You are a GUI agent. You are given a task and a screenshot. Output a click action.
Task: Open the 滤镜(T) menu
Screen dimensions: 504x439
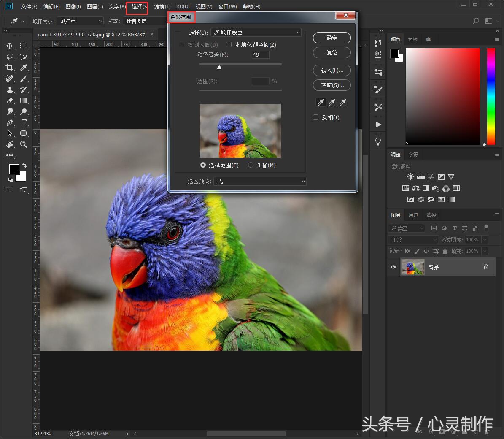pyautogui.click(x=162, y=7)
